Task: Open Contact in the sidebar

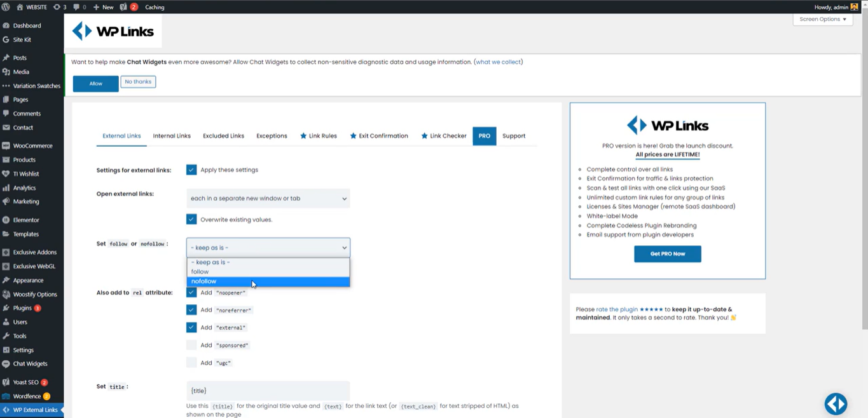Action: coord(23,128)
